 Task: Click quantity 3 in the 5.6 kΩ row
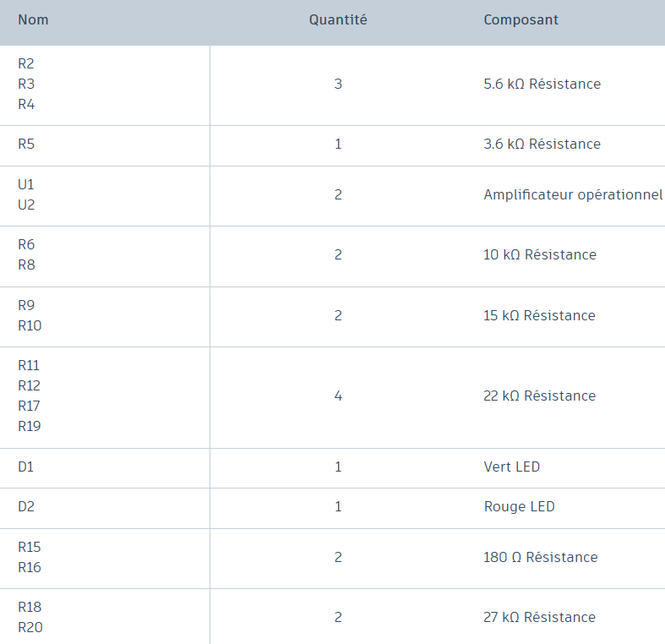pyautogui.click(x=338, y=84)
